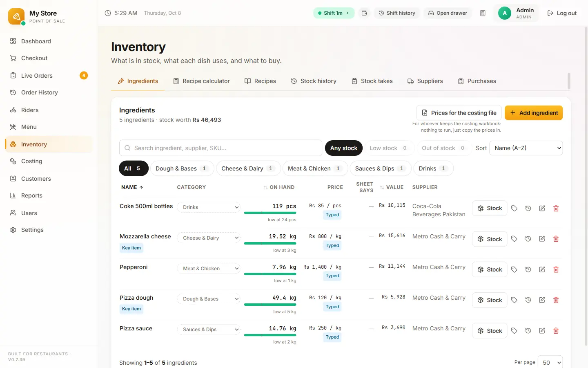
Task: Switch to the Recipe calculator tab
Action: coord(202,81)
